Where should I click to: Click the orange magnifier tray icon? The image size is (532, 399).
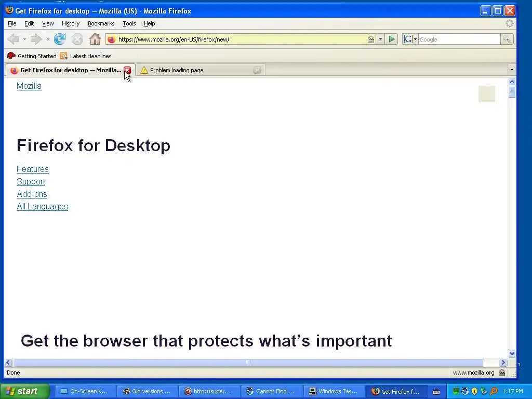pos(494,391)
